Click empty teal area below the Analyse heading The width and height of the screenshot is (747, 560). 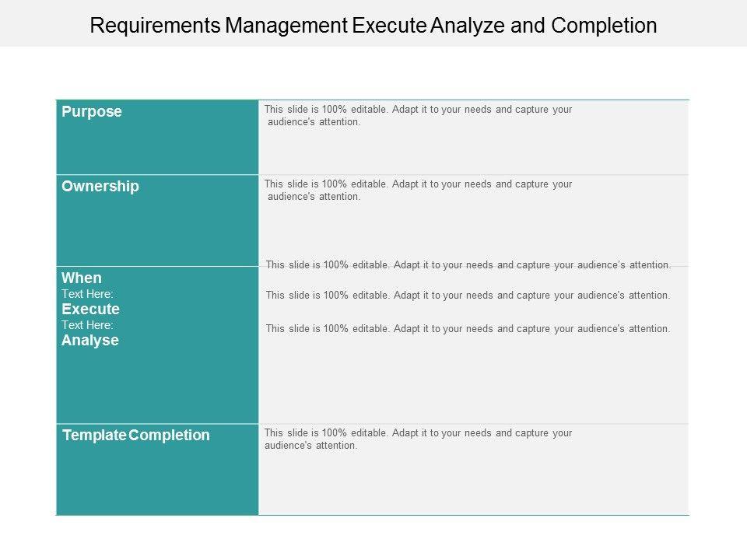point(156,385)
